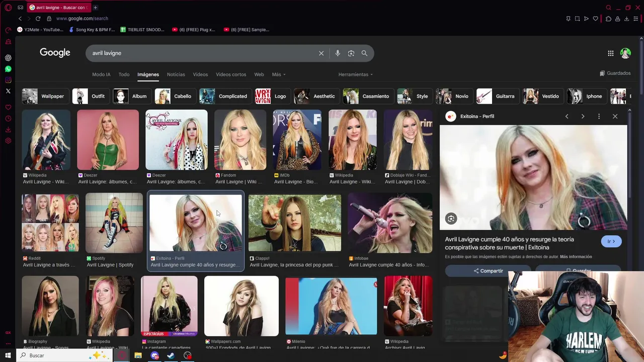
Task: Search by image with Google Lens icon
Action: [351, 53]
